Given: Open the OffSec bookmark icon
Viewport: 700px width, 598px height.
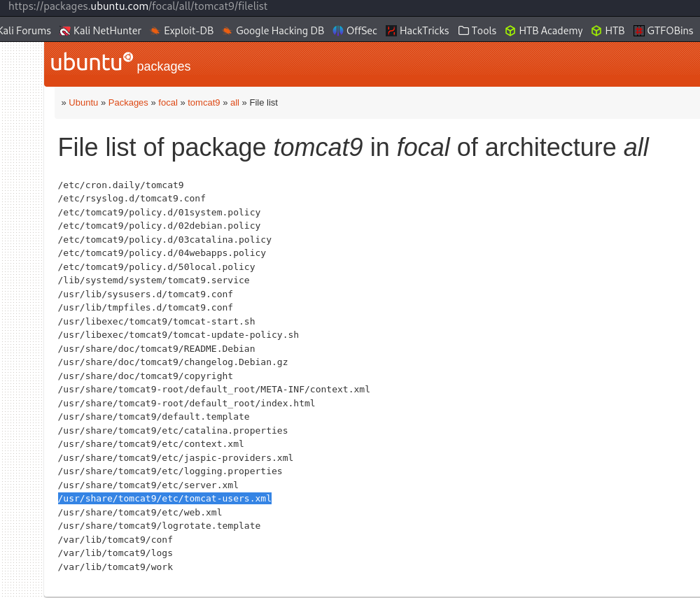Looking at the screenshot, I should coord(338,31).
